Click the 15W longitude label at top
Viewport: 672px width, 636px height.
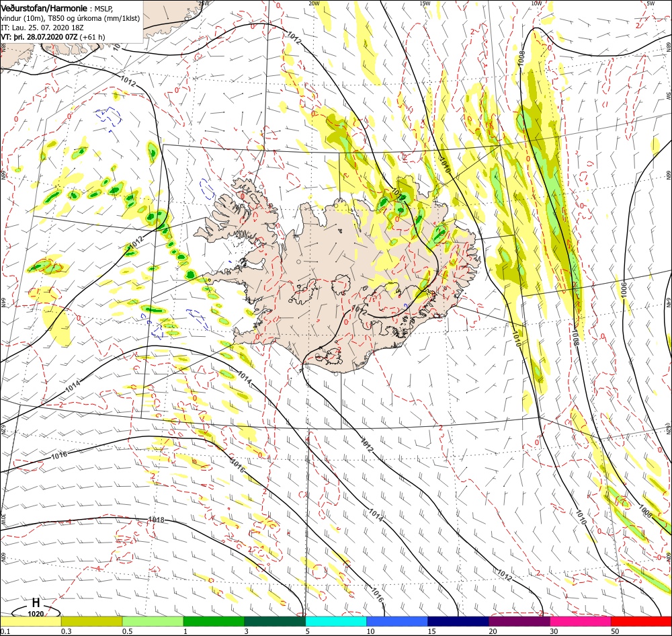[x=425, y=3]
